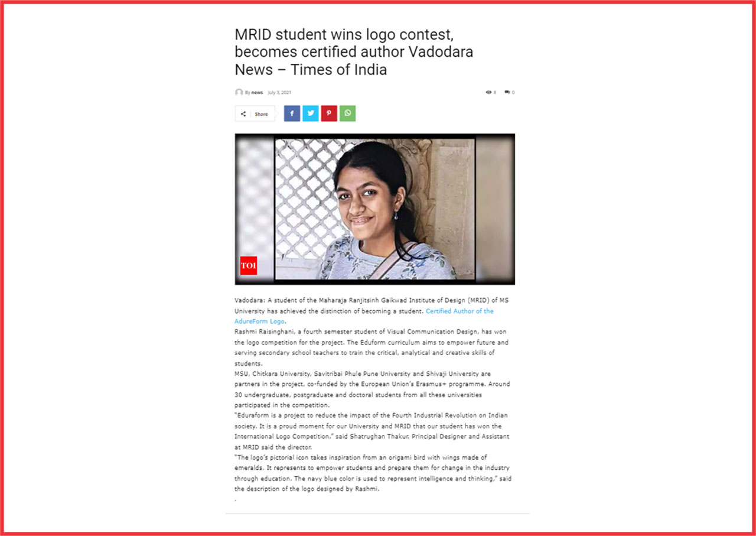756x536 pixels.
Task: Click the eye views icon
Action: click(x=488, y=92)
